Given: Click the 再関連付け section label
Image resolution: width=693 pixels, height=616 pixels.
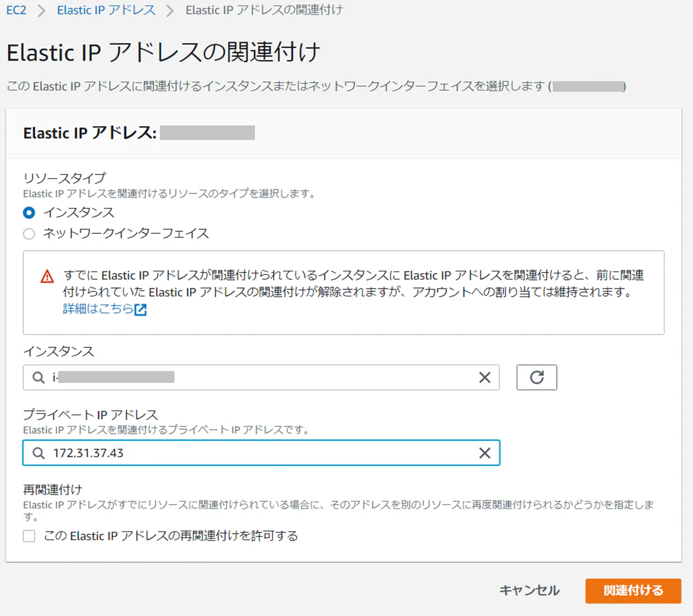Looking at the screenshot, I should [53, 490].
